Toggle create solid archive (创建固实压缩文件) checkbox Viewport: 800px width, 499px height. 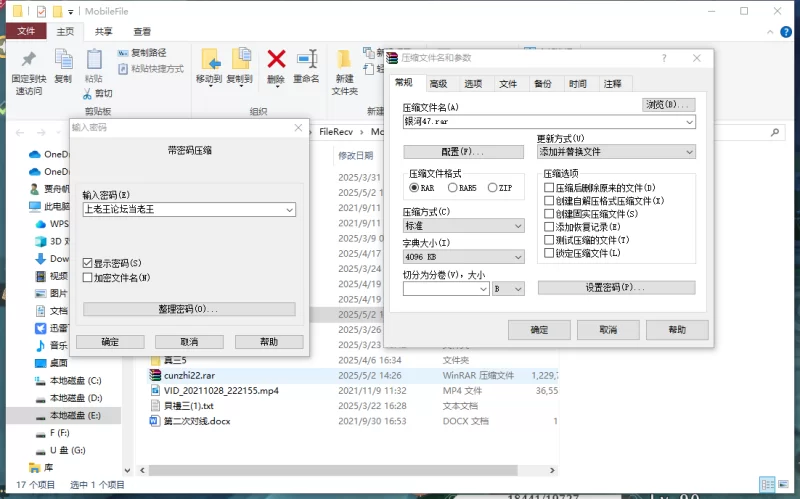click(x=549, y=214)
